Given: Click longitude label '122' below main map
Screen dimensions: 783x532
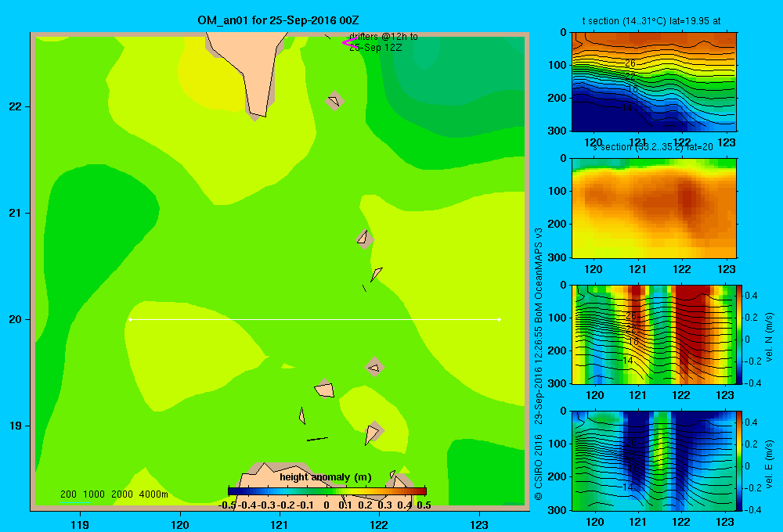Looking at the screenshot, I should coord(380,524).
